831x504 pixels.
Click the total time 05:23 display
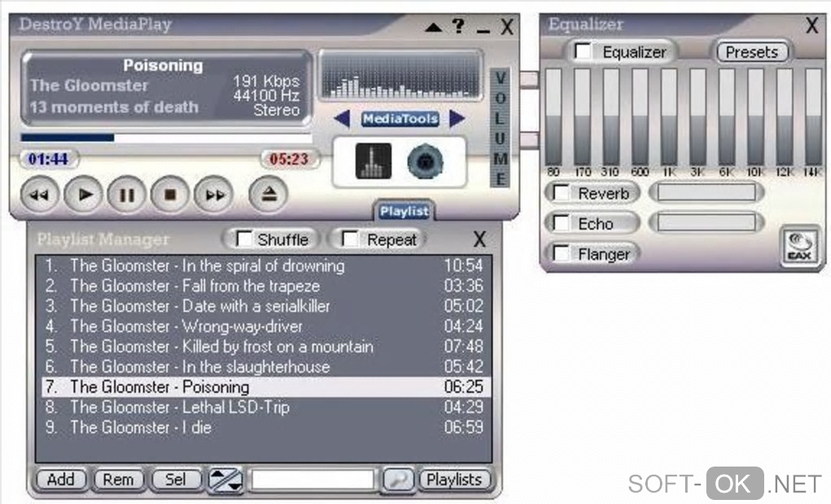[289, 159]
